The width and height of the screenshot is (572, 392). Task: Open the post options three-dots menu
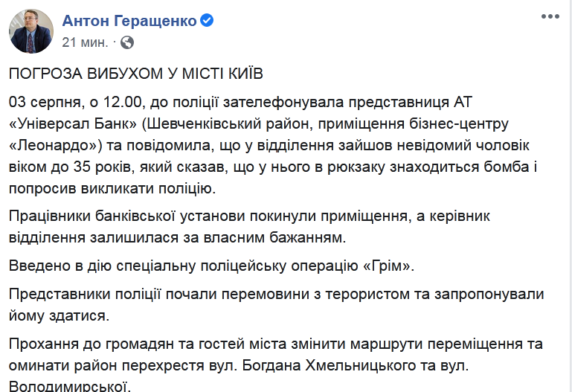[x=550, y=17]
